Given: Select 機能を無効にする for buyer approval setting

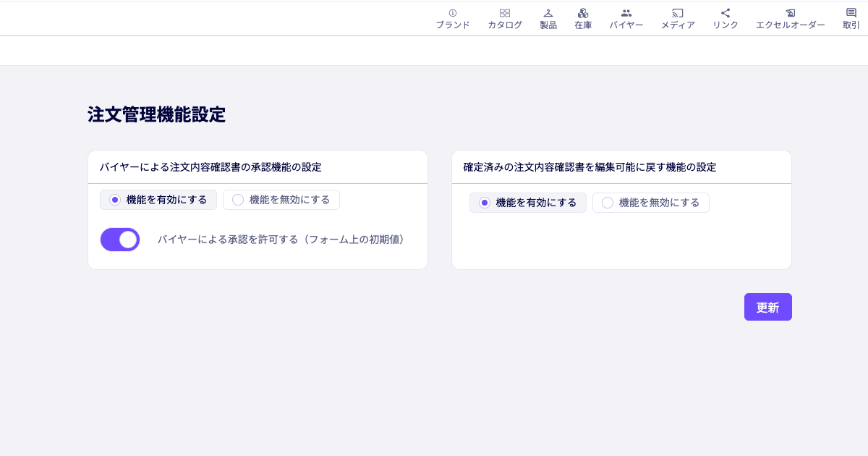Looking at the screenshot, I should click(x=281, y=200).
